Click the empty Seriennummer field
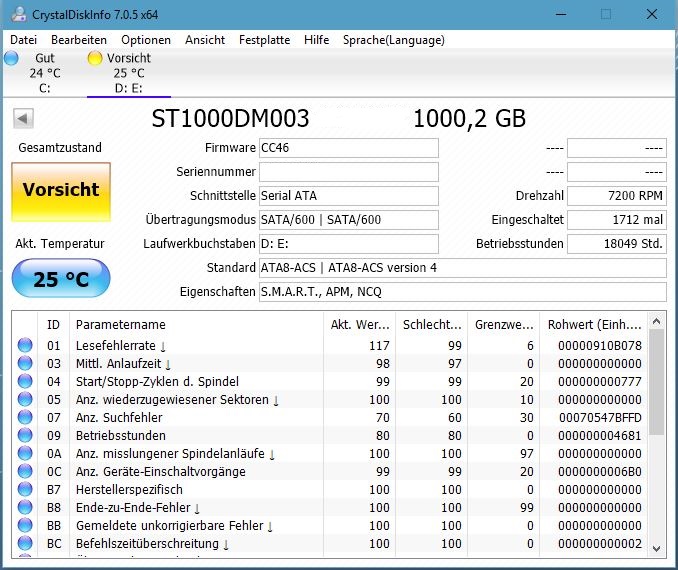The width and height of the screenshot is (678, 570). coord(349,172)
